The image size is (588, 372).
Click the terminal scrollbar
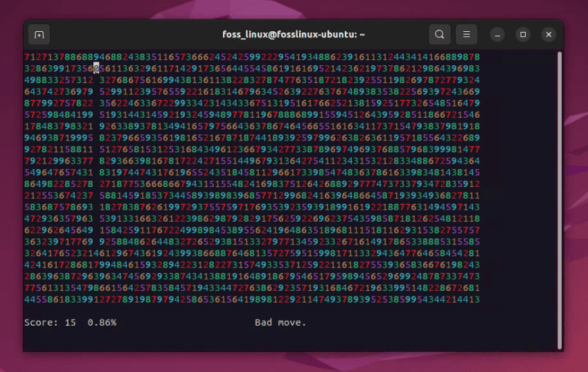[560, 200]
